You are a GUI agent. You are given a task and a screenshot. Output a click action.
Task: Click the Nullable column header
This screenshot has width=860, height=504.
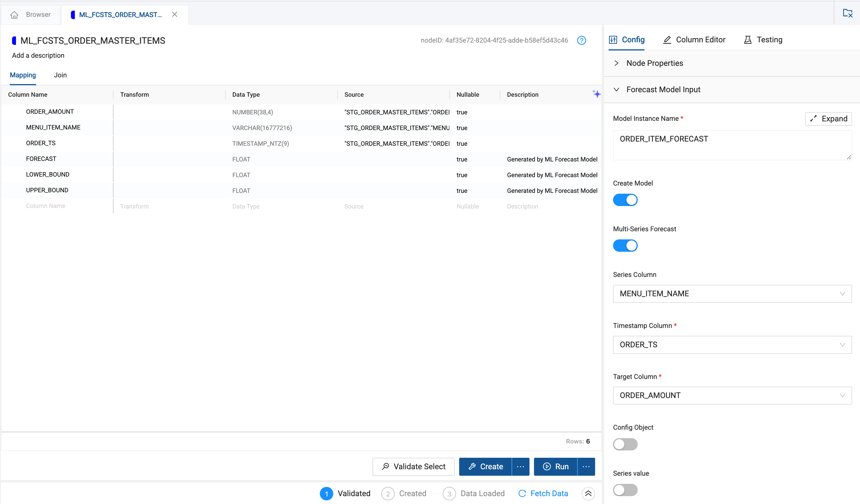468,94
